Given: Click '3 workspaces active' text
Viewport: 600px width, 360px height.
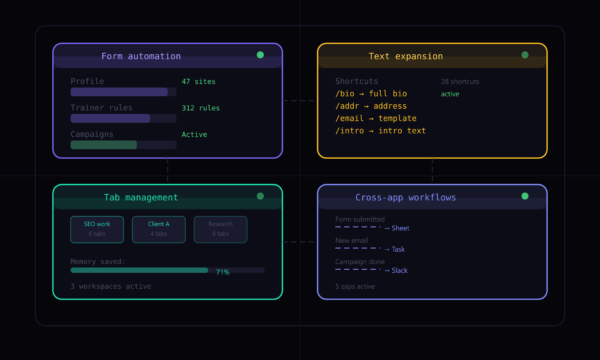Looking at the screenshot, I should pyautogui.click(x=111, y=286).
